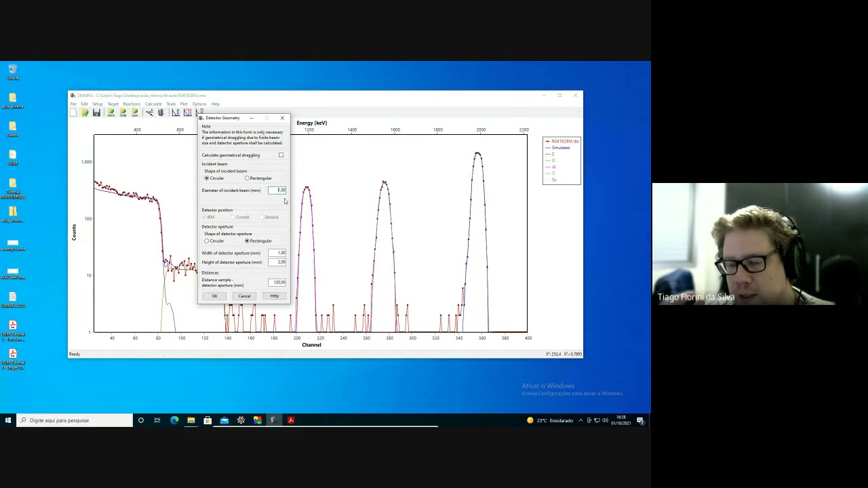Click the Read ASCII data toolbar icon

111,113
